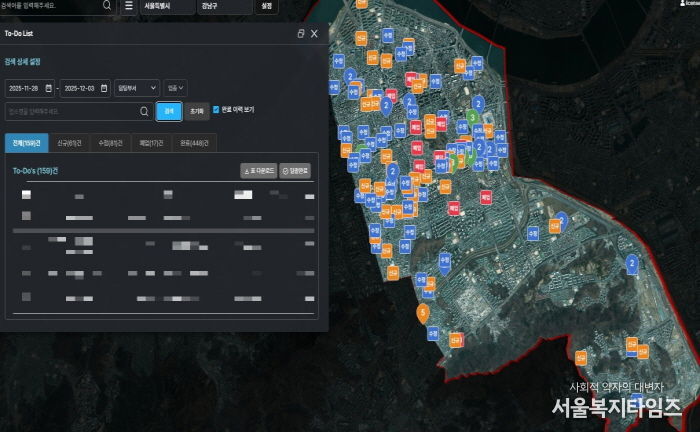Click the calendar icon for end date 2025-12-03
700x432 pixels.
pyautogui.click(x=103, y=88)
